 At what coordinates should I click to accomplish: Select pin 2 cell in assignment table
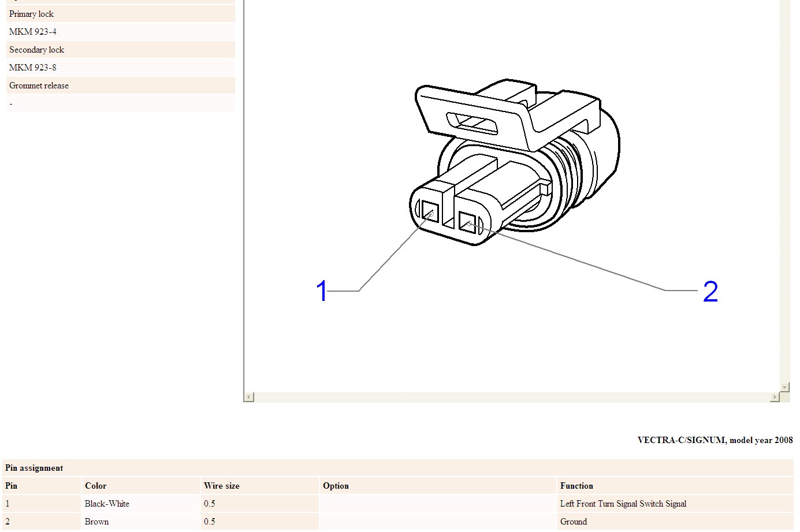(x=42, y=522)
